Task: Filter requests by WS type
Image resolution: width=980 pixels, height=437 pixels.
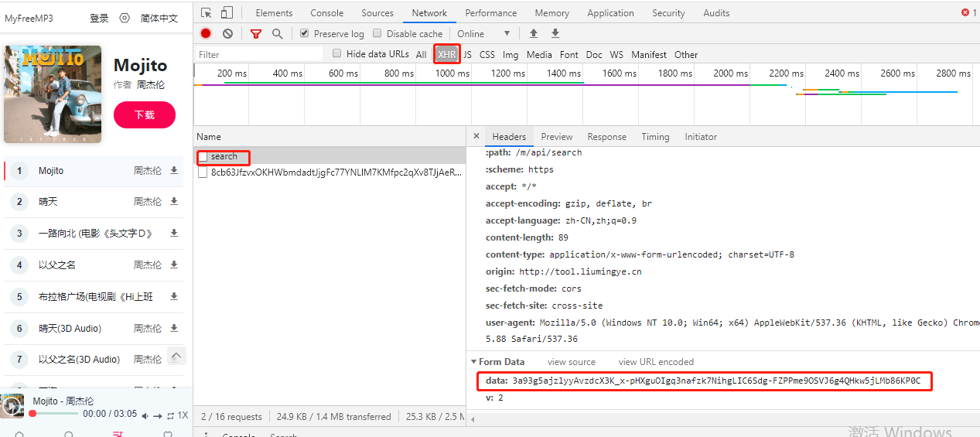Action: (x=616, y=55)
